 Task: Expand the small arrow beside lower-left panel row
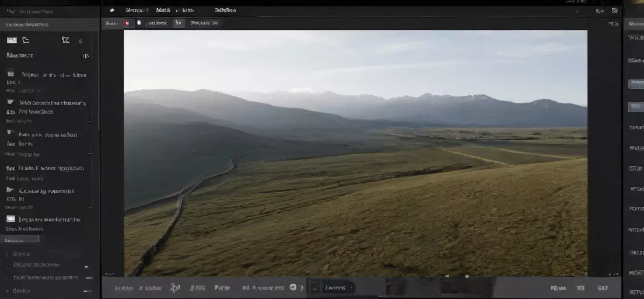pyautogui.click(x=86, y=266)
